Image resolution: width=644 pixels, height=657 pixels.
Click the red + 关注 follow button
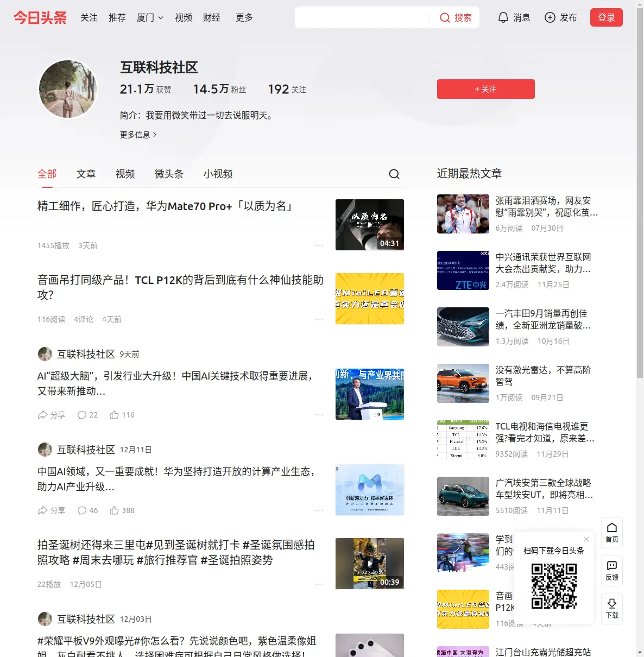click(486, 89)
